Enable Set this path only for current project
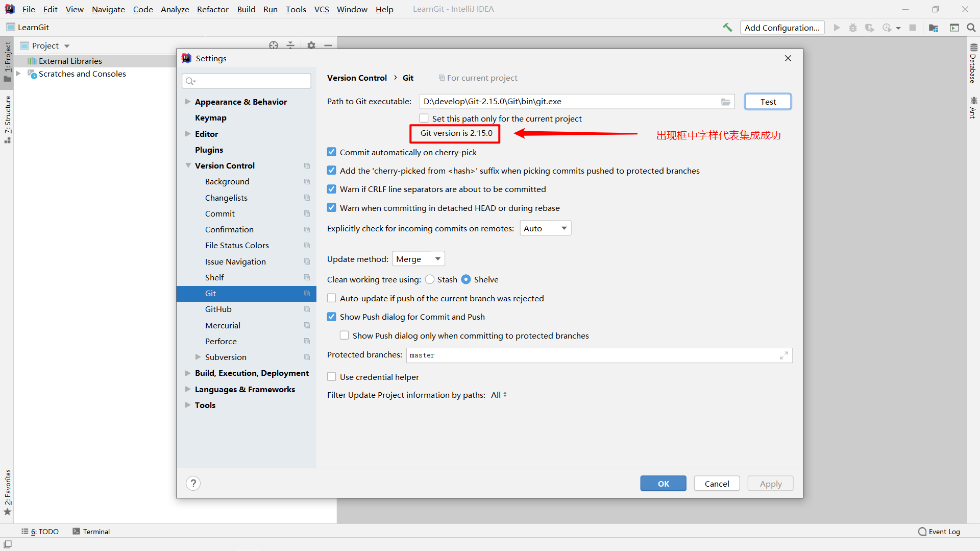This screenshot has width=980, height=551. (424, 118)
